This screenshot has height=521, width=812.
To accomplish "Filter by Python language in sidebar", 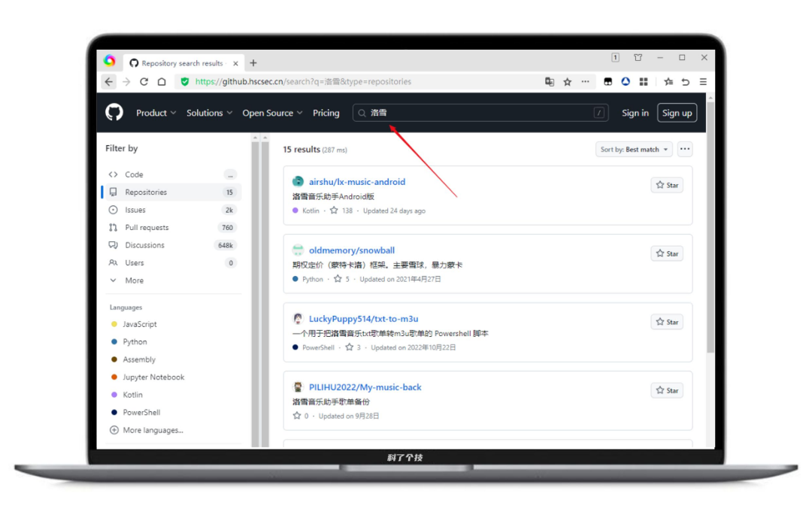I will coord(129,342).
